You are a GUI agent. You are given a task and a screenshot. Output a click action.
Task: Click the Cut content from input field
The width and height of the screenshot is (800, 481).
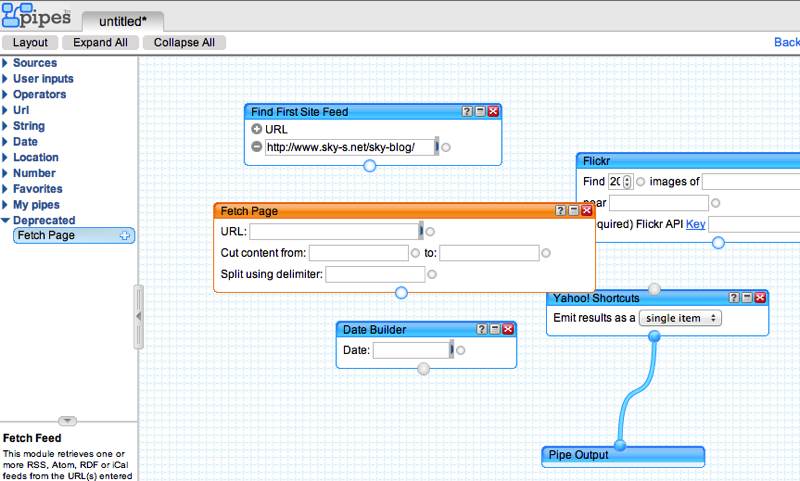[359, 253]
